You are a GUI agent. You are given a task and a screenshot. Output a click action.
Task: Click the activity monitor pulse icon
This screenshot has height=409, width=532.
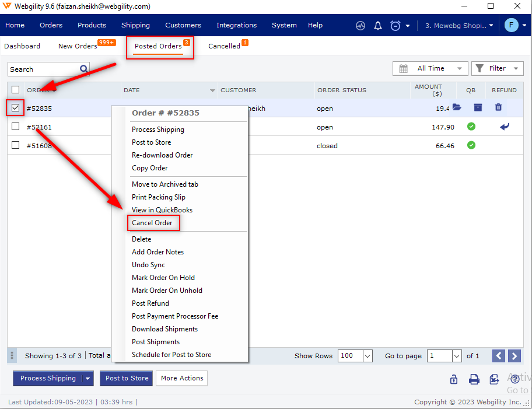(x=360, y=26)
